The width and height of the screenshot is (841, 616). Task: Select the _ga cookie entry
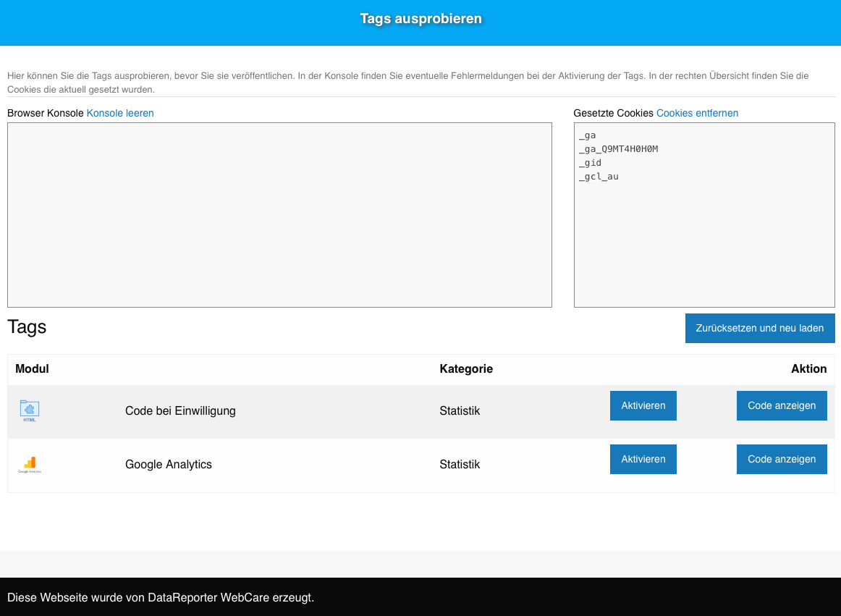coord(588,135)
